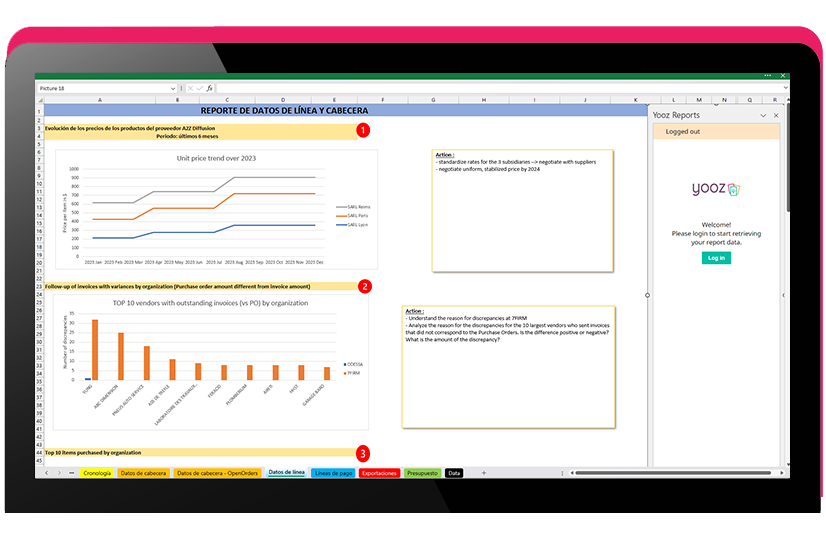Select column A header

pos(100,100)
